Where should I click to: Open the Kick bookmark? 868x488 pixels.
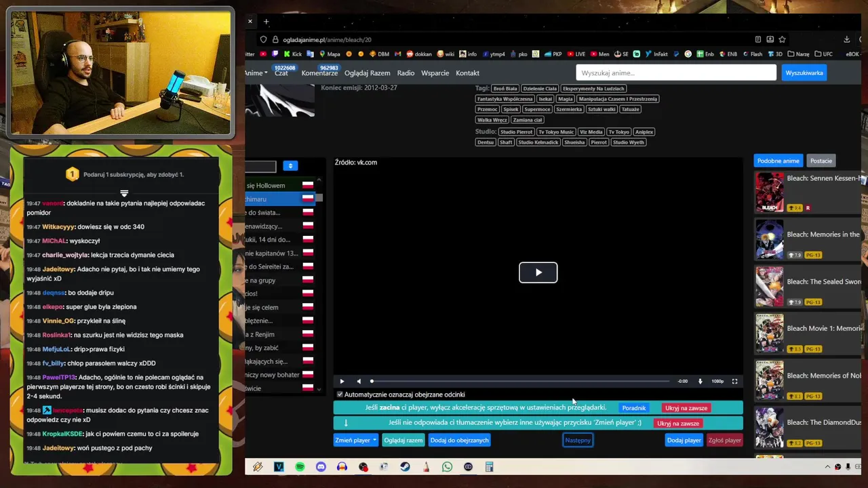click(x=292, y=54)
